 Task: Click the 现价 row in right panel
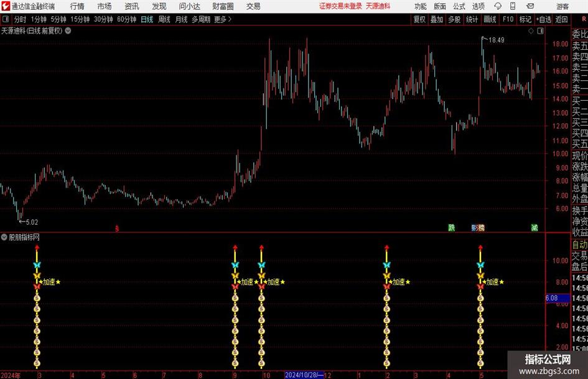point(580,156)
